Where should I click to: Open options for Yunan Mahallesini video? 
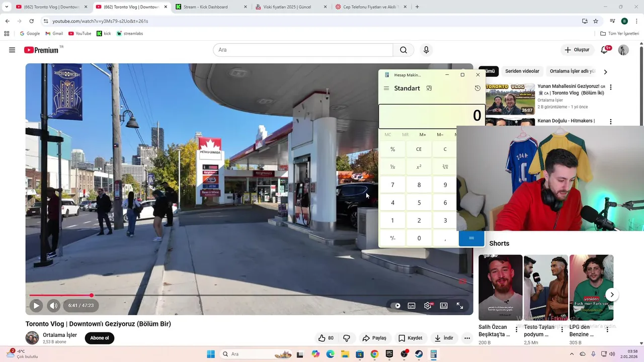[611, 87]
